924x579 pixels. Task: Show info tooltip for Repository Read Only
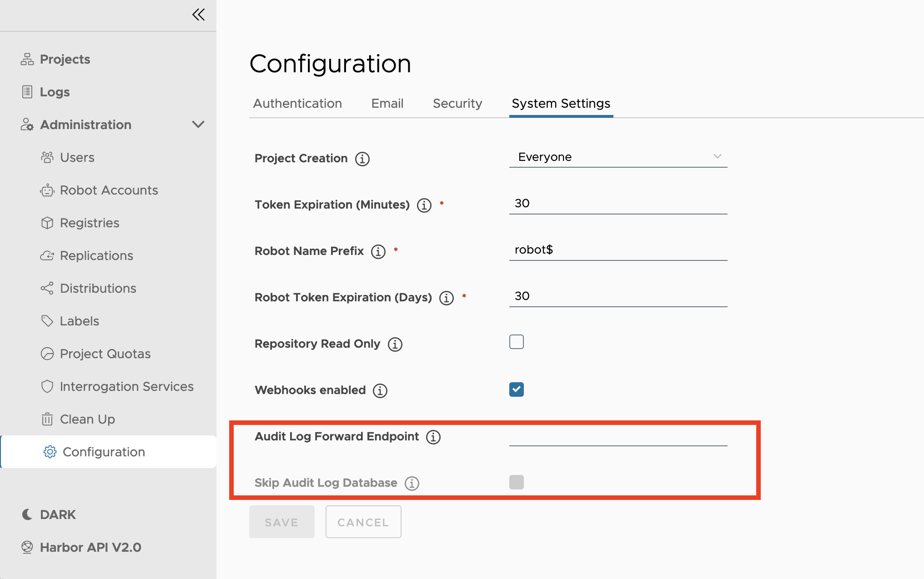[x=395, y=344]
